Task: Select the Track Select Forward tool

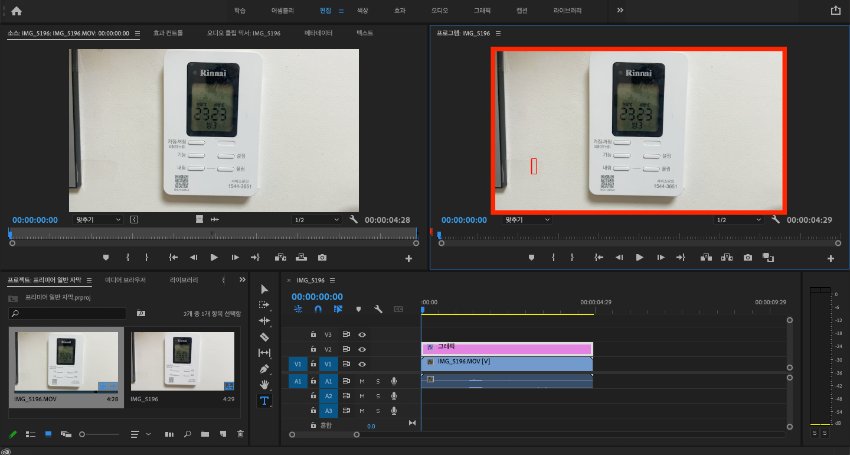Action: [x=264, y=305]
